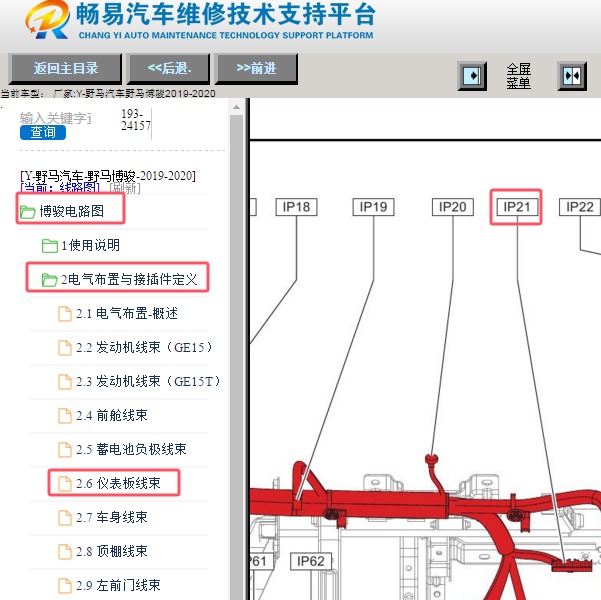Click the expand panel arrow icon left of 全屏菜单
This screenshot has width=601, height=600.
point(472,76)
